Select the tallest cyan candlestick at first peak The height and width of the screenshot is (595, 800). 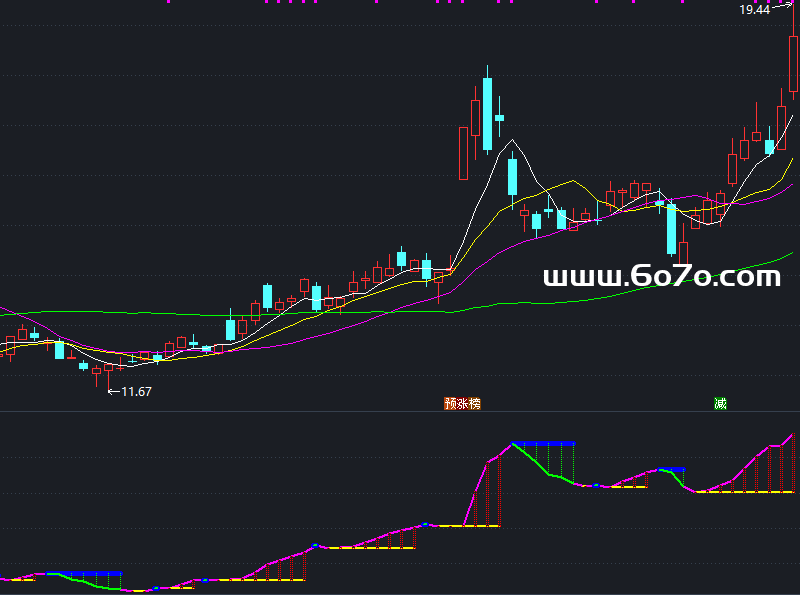pos(487,113)
